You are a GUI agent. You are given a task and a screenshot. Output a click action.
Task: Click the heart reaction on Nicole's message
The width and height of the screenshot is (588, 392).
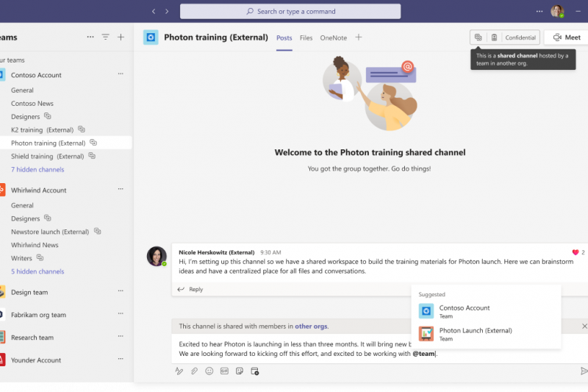(x=576, y=252)
